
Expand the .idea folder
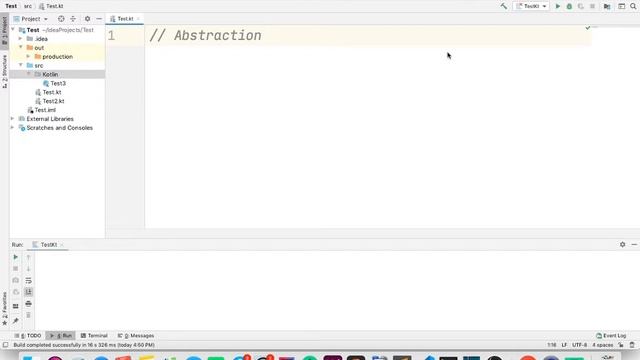[x=20, y=39]
